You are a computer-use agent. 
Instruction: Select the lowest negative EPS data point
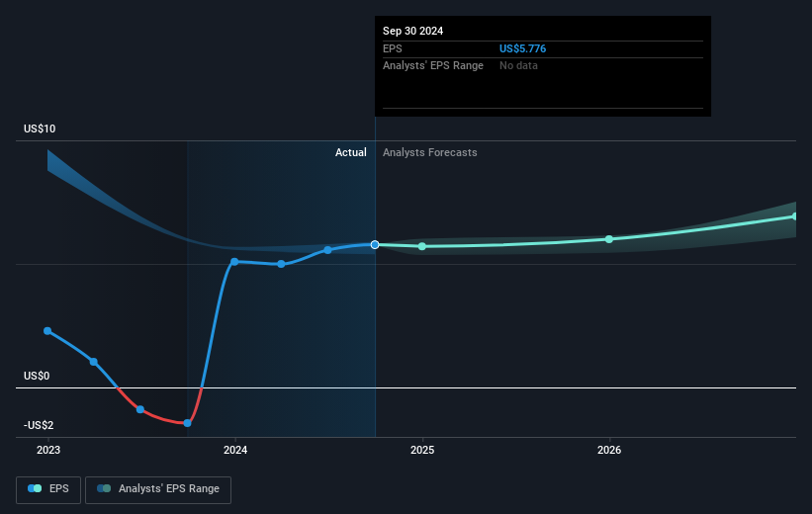(188, 423)
